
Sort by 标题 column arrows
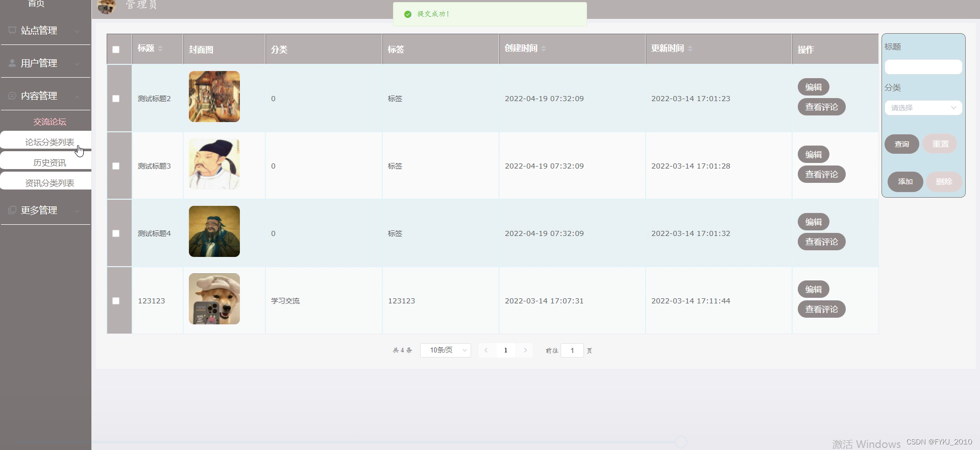160,49
